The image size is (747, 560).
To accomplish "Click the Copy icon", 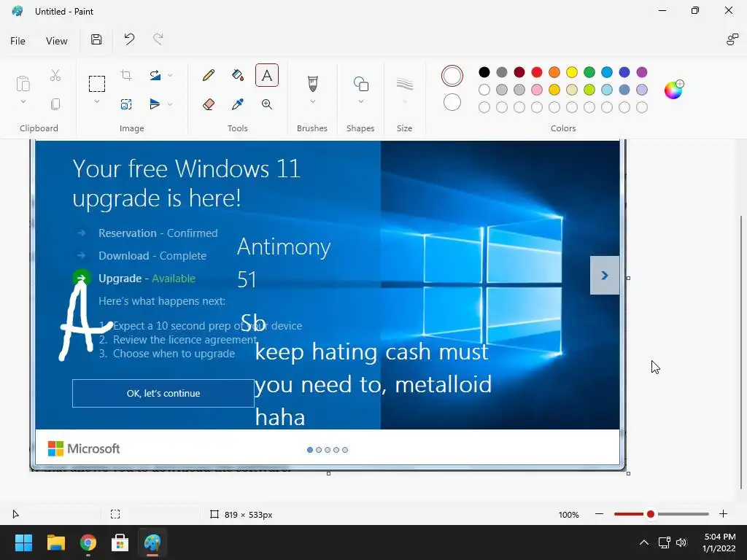I will coord(55,104).
